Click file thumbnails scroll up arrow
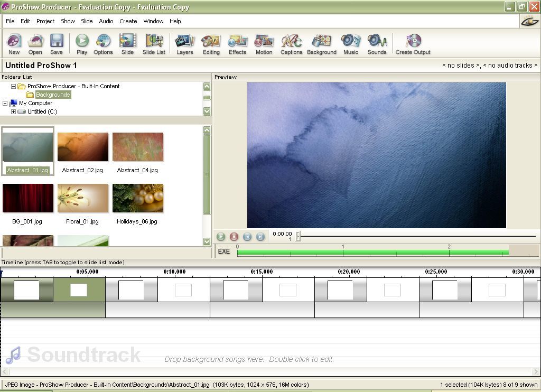The height and width of the screenshot is (392, 541). point(207,130)
